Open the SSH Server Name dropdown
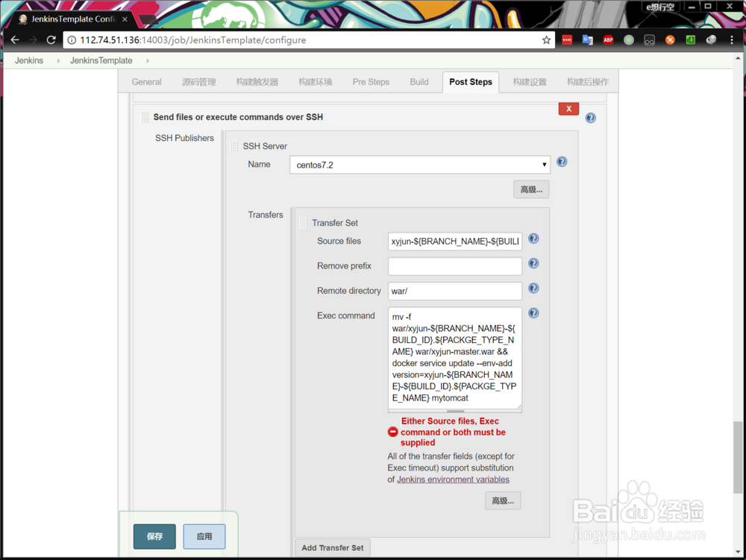Viewport: 746px width, 560px height. [x=419, y=165]
